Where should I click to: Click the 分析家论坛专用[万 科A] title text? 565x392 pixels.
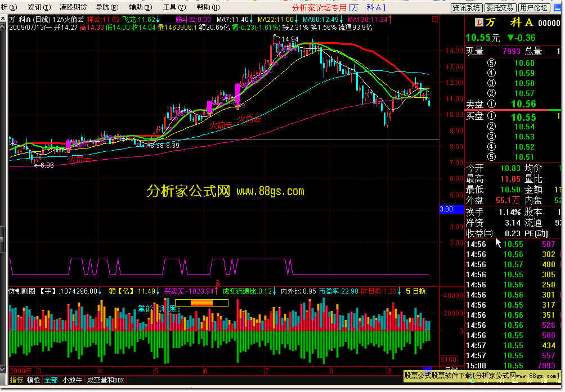click(339, 7)
